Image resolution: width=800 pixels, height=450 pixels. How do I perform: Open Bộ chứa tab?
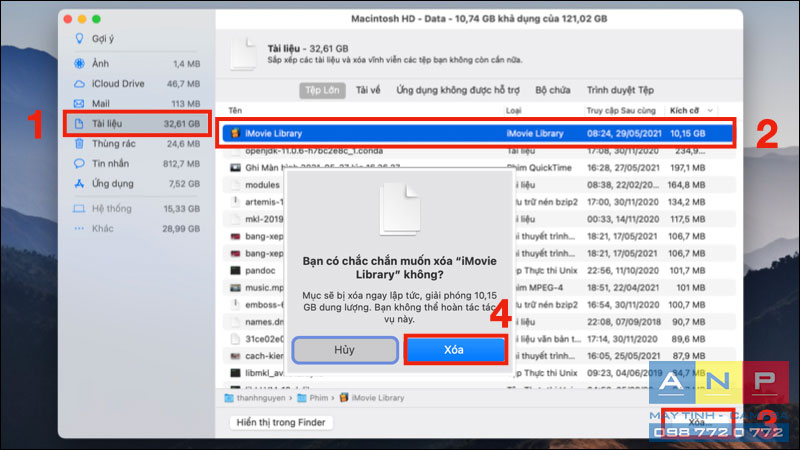(x=553, y=90)
